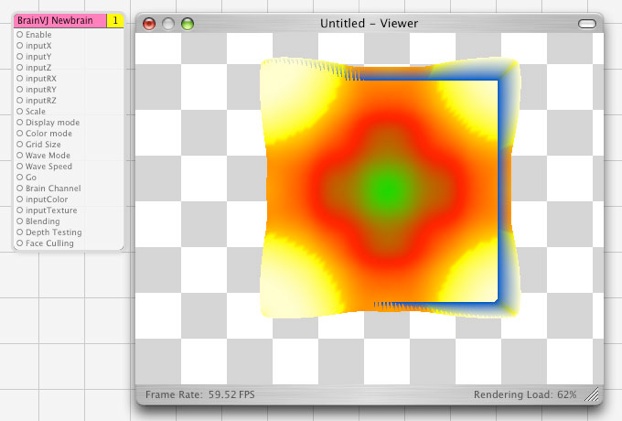Click the Rendering Load 62% readout
The width and height of the screenshot is (622, 421).
pos(525,395)
